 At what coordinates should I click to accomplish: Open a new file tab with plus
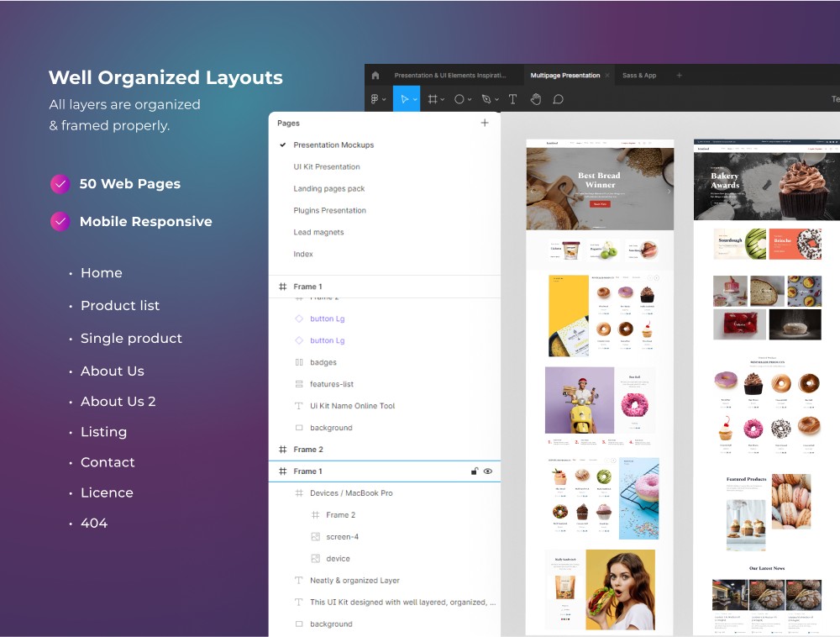(679, 76)
